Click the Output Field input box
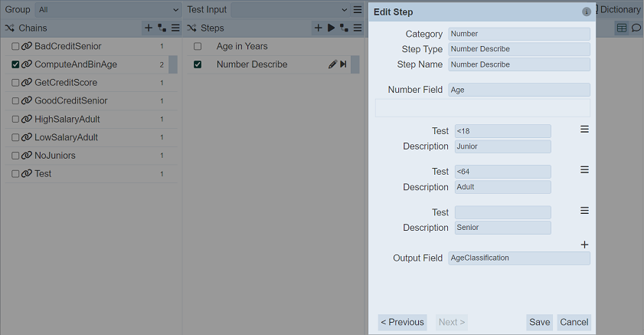 click(519, 258)
